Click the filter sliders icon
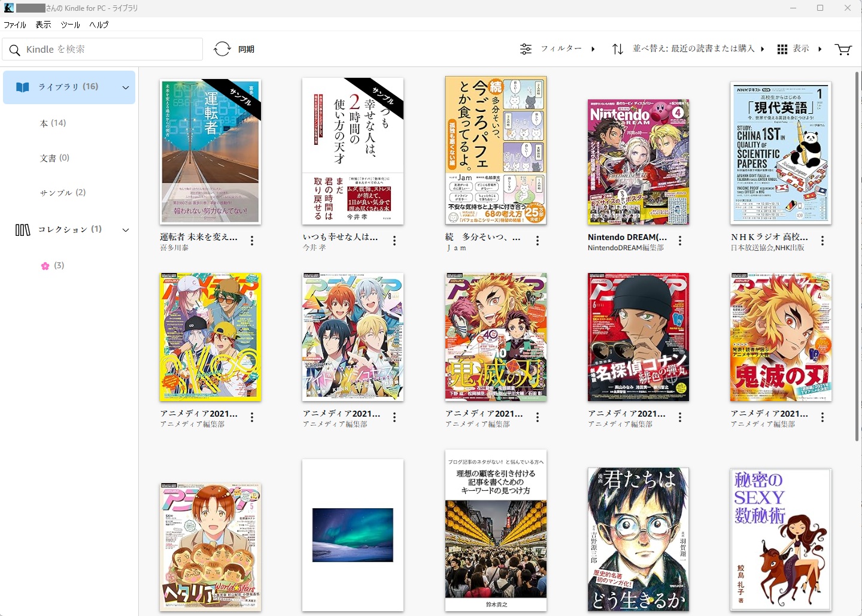Viewport: 862px width, 616px height. [x=526, y=49]
